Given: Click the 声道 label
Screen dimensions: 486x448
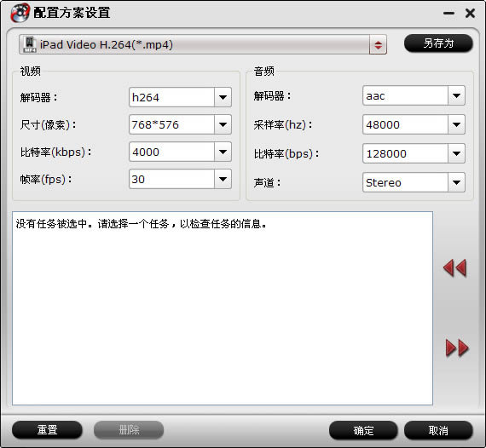Looking at the screenshot, I should pos(267,182).
